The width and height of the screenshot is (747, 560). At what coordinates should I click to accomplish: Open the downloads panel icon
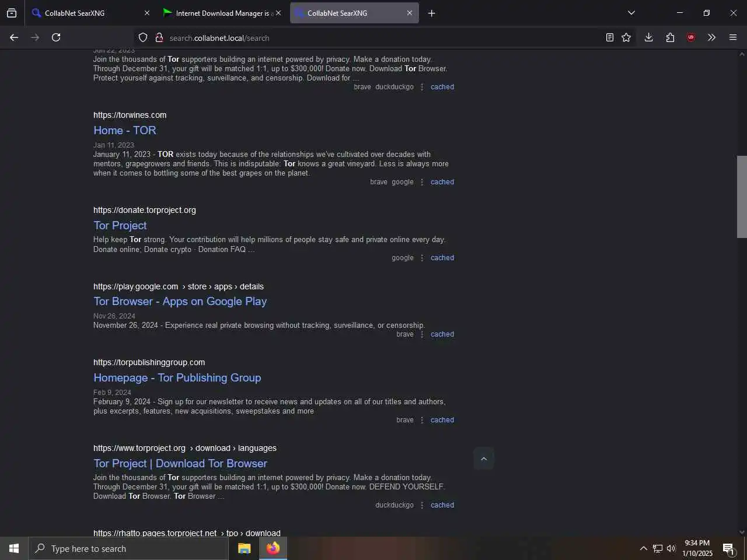(x=648, y=37)
